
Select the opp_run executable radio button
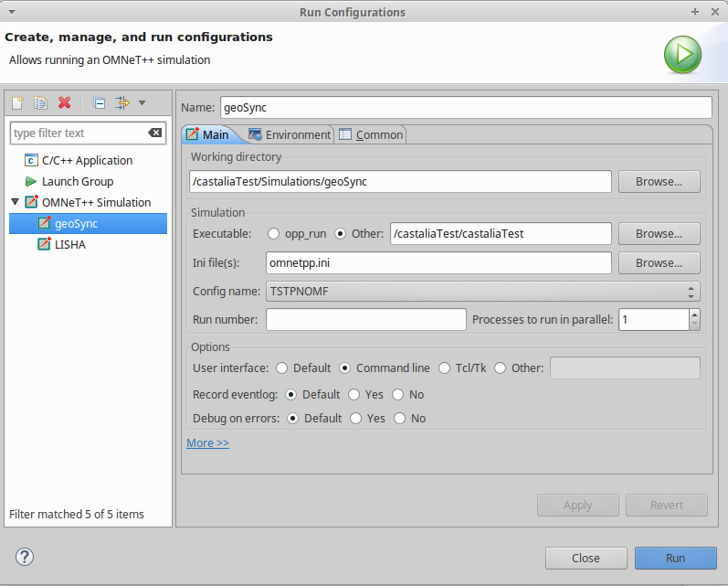tap(273, 234)
